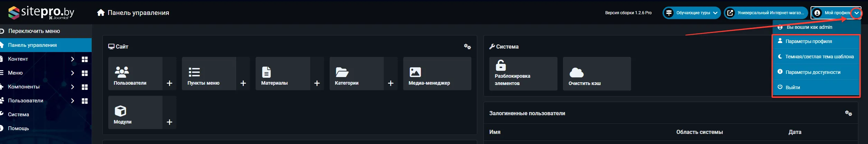
Task: Click the sitepro.by logo
Action: click(x=41, y=13)
